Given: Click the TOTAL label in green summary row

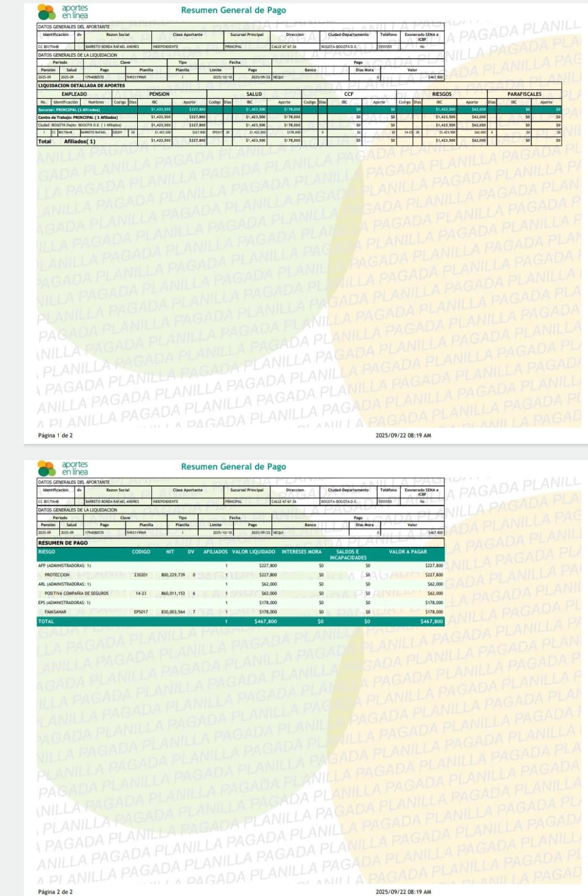Looking at the screenshot, I should [x=46, y=621].
